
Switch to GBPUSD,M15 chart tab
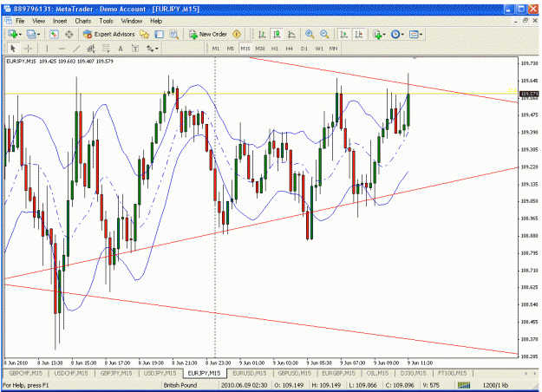click(295, 373)
